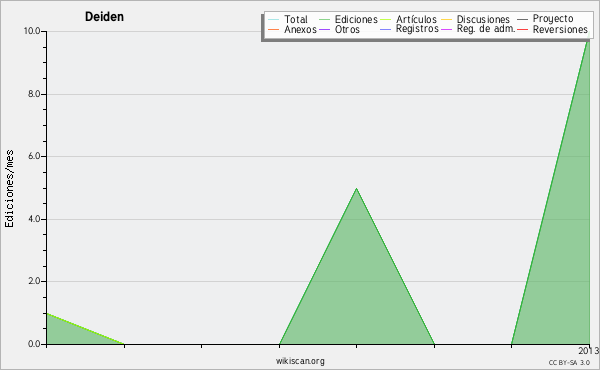Click the 10.0 y-axis value
The height and width of the screenshot is (370, 600).
[32, 31]
